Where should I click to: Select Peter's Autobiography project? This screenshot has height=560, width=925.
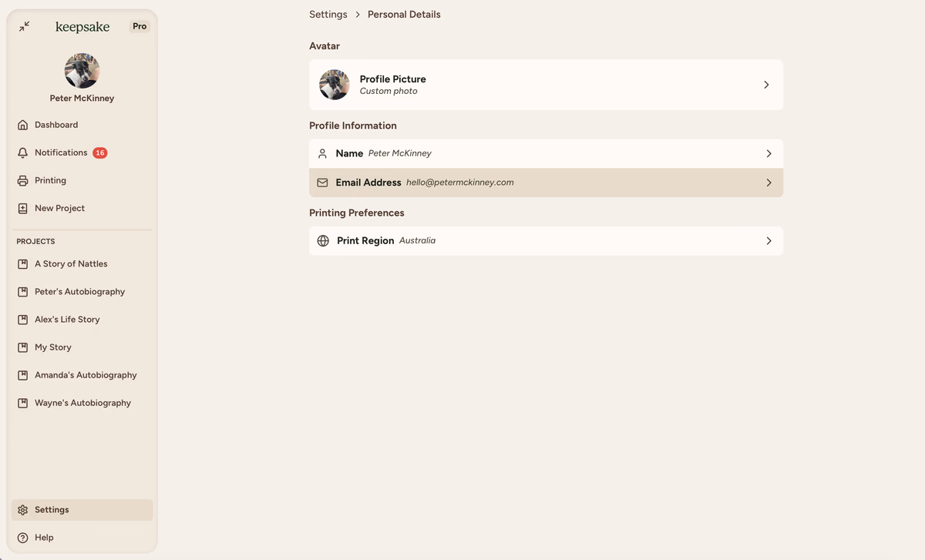click(79, 292)
